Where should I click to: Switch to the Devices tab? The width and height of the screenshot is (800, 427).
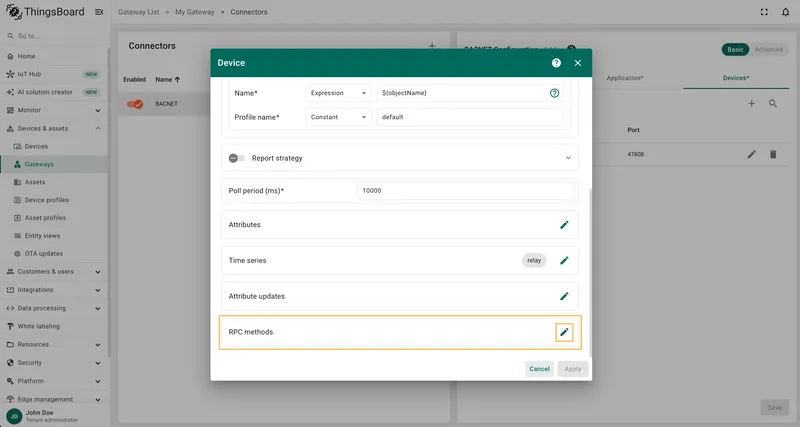point(736,78)
